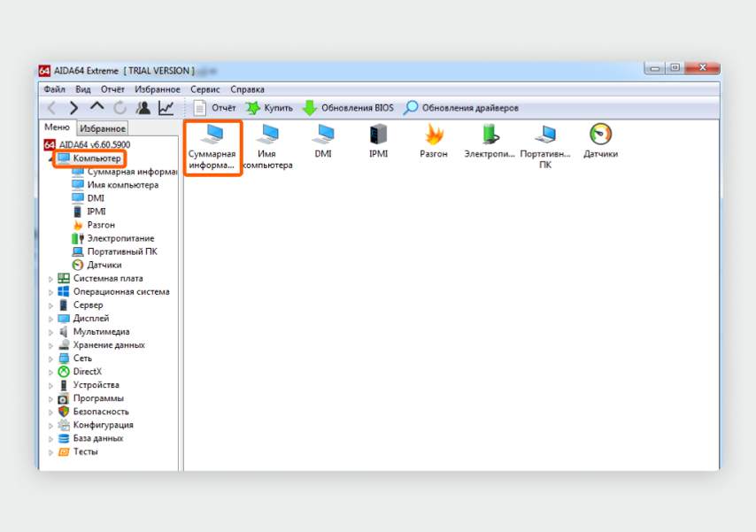
Task: Maximize the AIDA64 window
Action: pyautogui.click(x=675, y=68)
